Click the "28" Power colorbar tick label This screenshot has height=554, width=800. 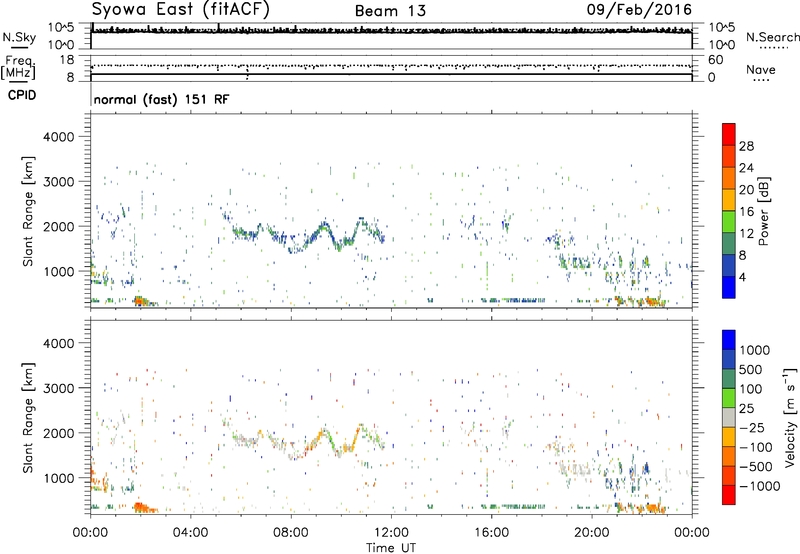746,146
